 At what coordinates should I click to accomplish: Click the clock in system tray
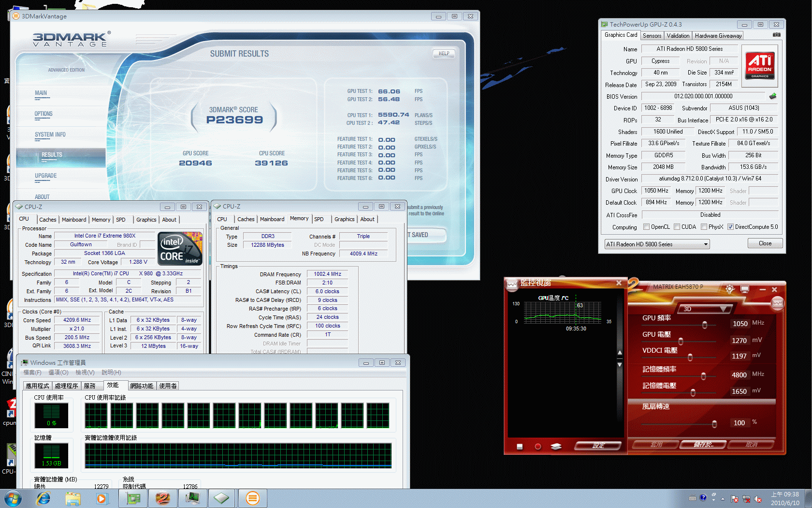coord(785,498)
